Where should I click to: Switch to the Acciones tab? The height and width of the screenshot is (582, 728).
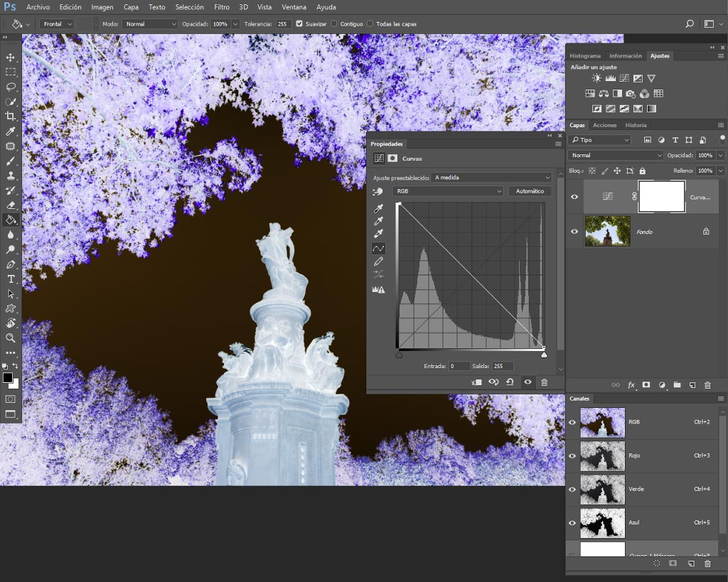pyautogui.click(x=604, y=125)
